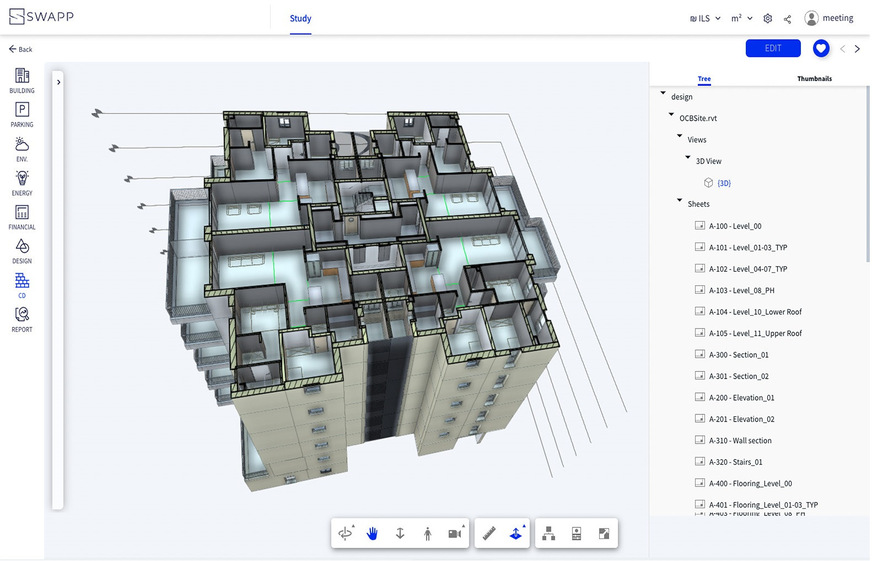The height and width of the screenshot is (561, 872).
Task: Go to the previous study arrow
Action: tap(843, 49)
